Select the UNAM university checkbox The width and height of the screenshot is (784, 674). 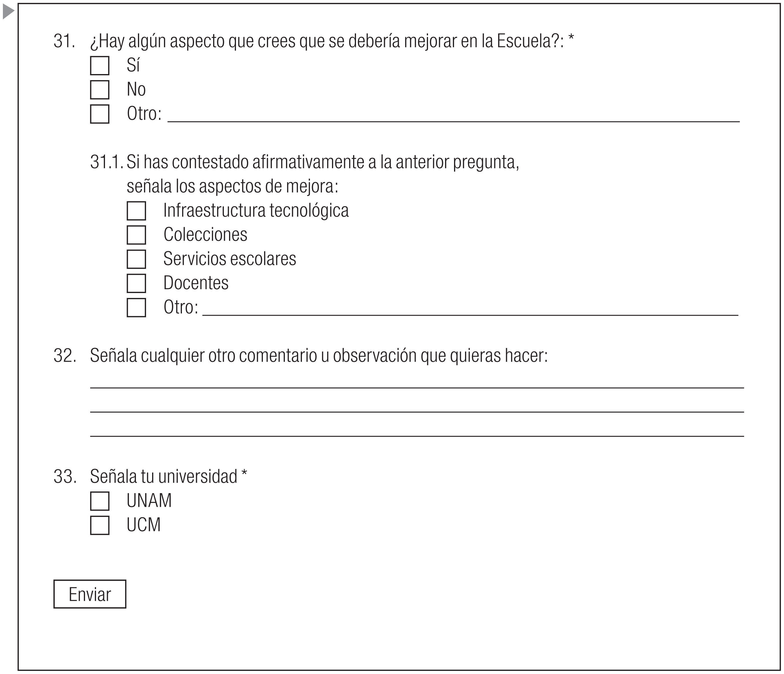point(99,501)
